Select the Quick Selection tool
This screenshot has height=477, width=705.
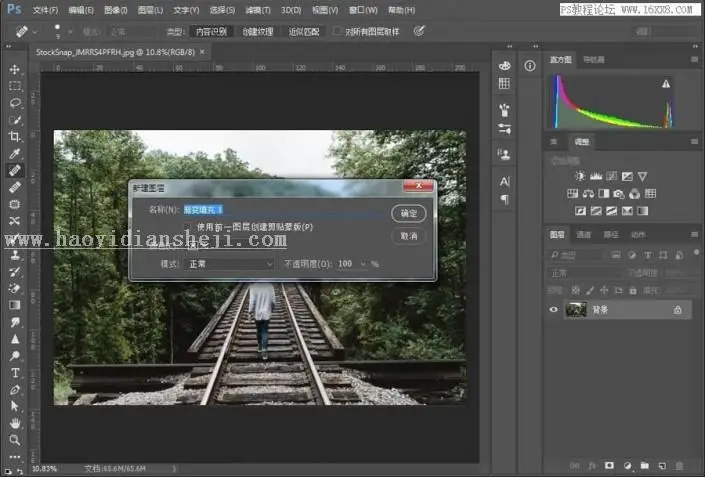[15, 120]
